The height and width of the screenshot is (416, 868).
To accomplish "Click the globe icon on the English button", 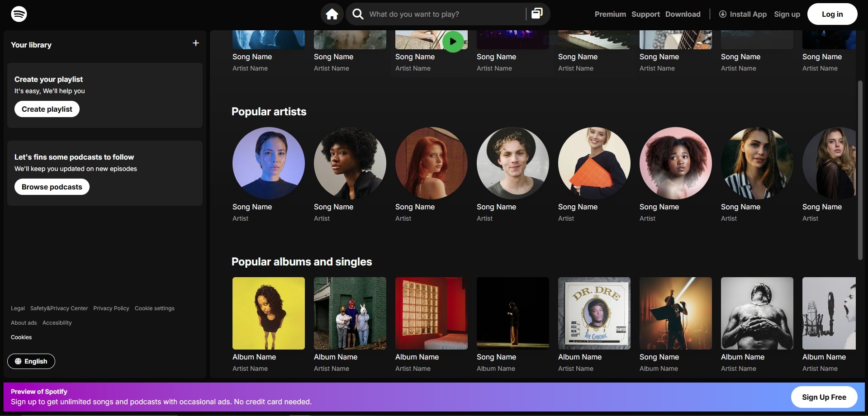I will (x=18, y=361).
